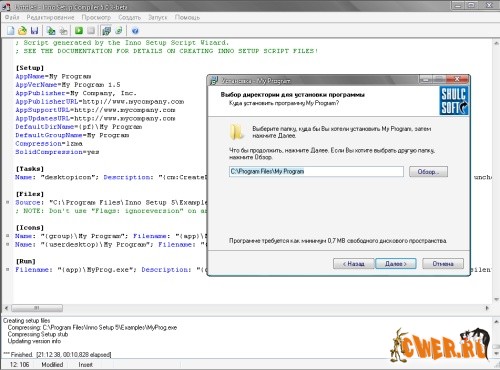Click the Compile toolbar icon
The image size is (500, 370).
[51, 31]
